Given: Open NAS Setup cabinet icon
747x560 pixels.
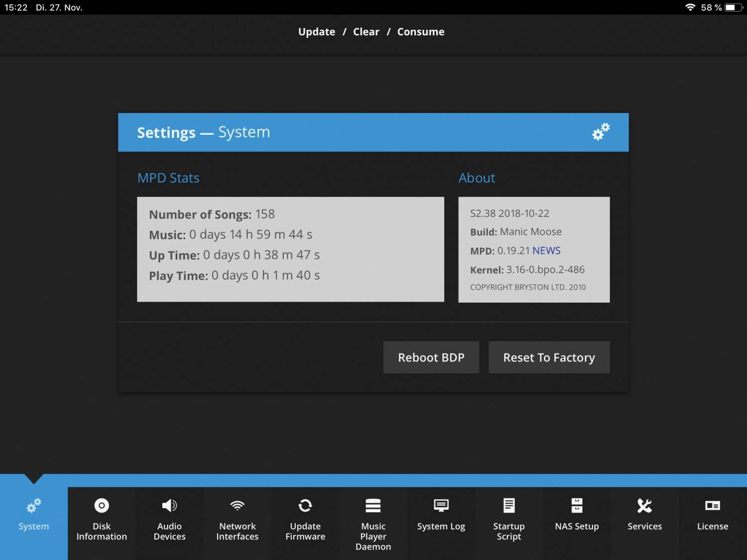Looking at the screenshot, I should click(x=577, y=506).
